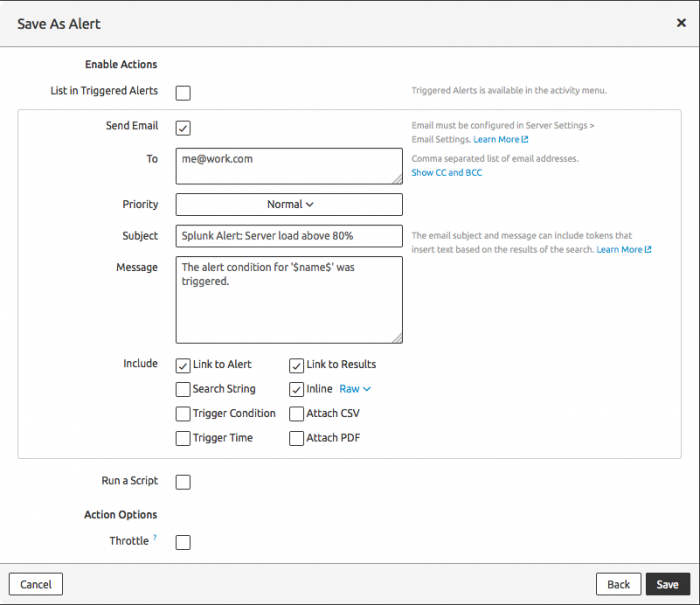
Task: Uncheck Link to Alert option
Action: [x=183, y=366]
